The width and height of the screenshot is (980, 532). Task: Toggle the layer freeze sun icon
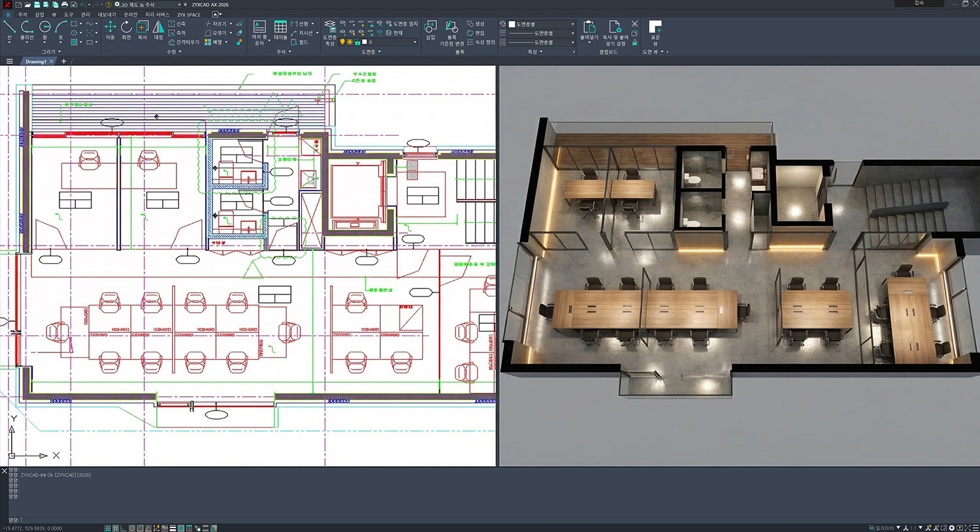tap(350, 42)
